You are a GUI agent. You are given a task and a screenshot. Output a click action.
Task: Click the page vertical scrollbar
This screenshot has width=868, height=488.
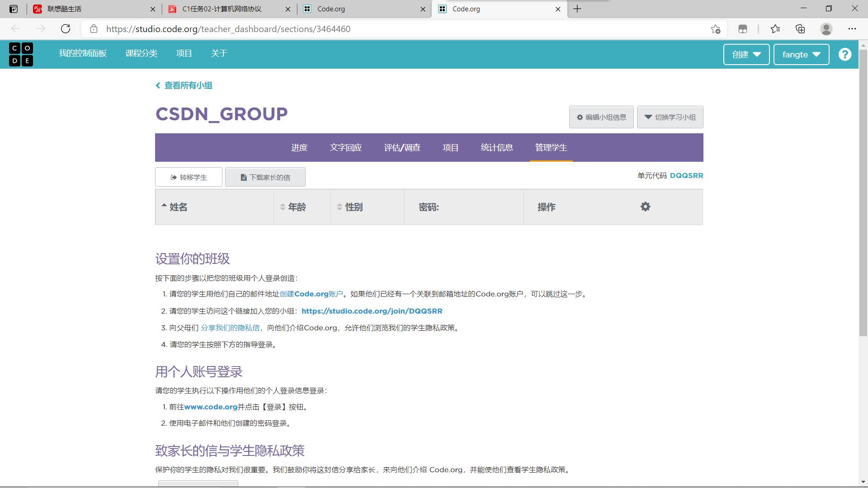(x=863, y=193)
